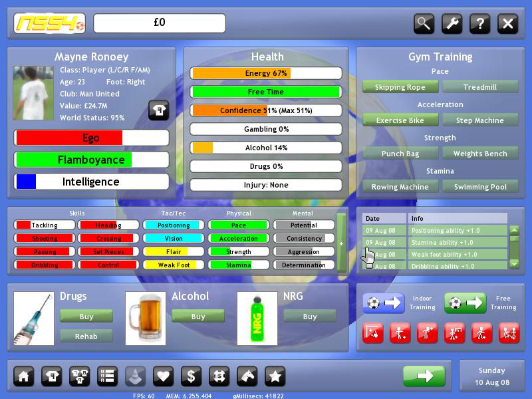
Task: Open the magnifying glass search icon
Action: tap(424, 24)
